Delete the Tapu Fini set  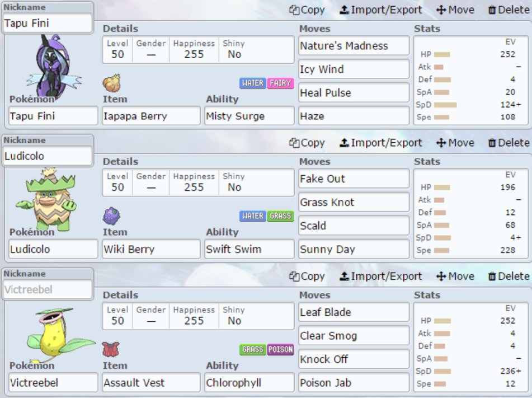(509, 10)
